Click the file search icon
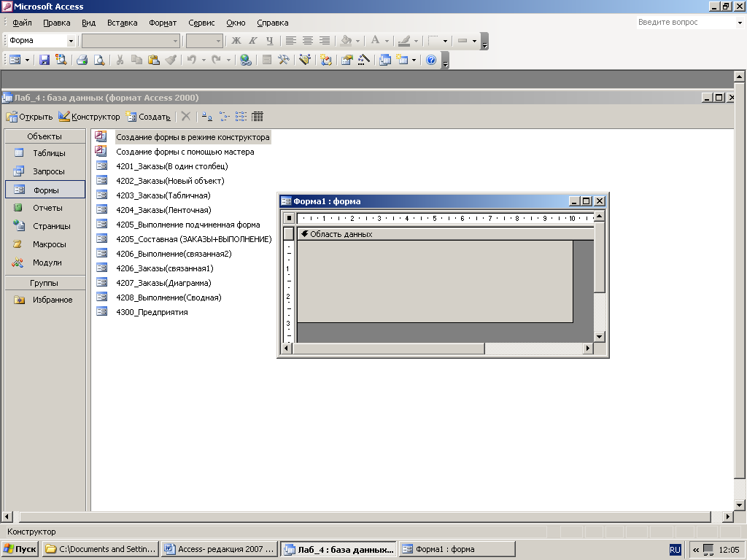747x560 pixels. click(61, 60)
